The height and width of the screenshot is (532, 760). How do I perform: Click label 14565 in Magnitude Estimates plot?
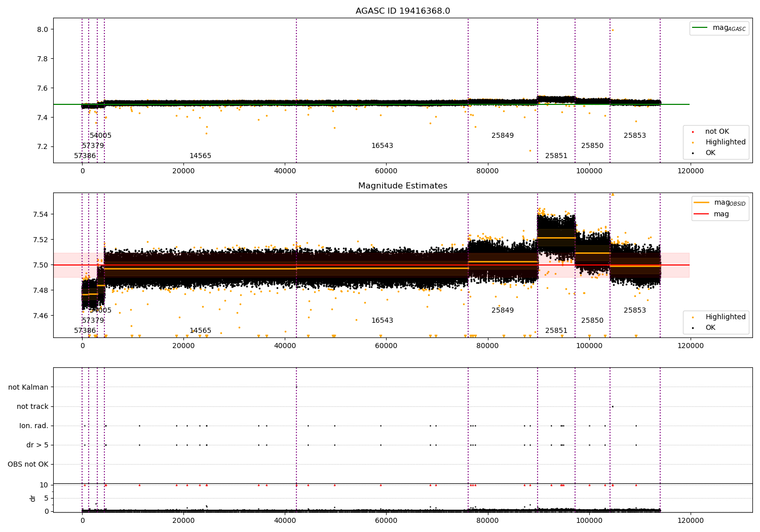click(x=200, y=331)
